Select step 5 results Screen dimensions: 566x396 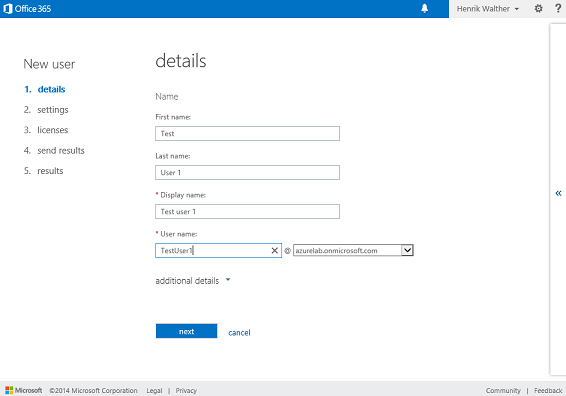[43, 171]
